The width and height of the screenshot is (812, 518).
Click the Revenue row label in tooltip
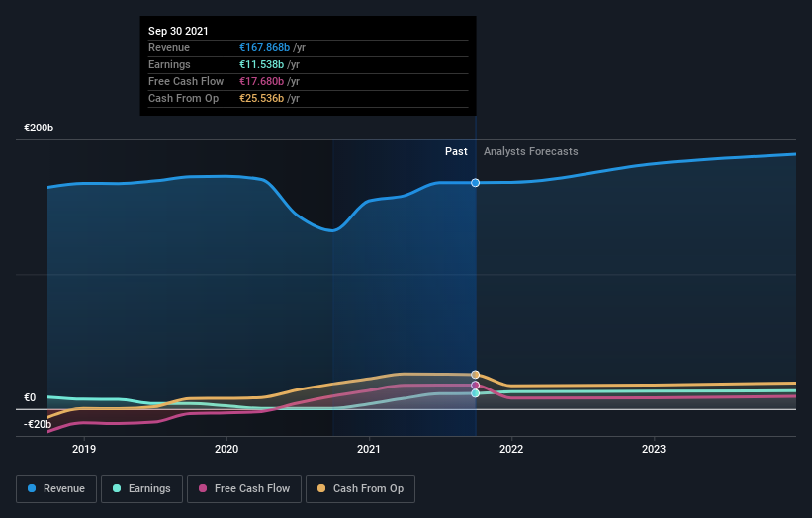point(169,47)
